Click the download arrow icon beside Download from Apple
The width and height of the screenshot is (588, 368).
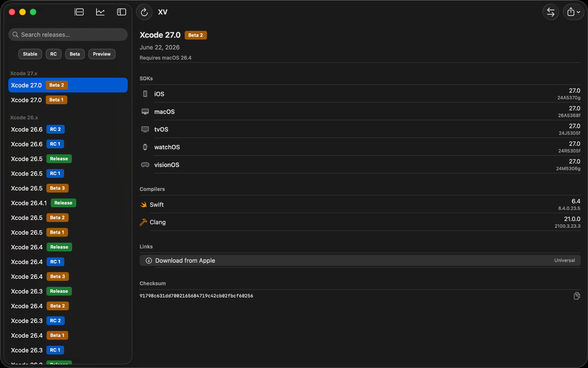point(149,261)
